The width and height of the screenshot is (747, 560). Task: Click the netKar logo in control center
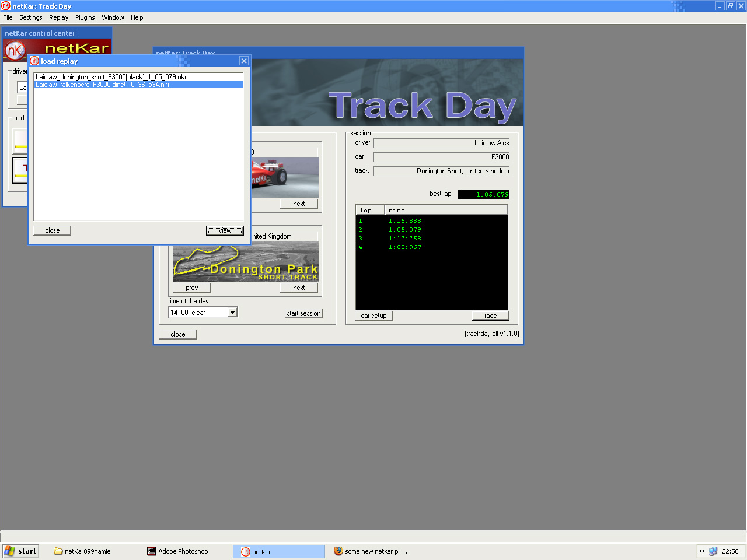15,51
